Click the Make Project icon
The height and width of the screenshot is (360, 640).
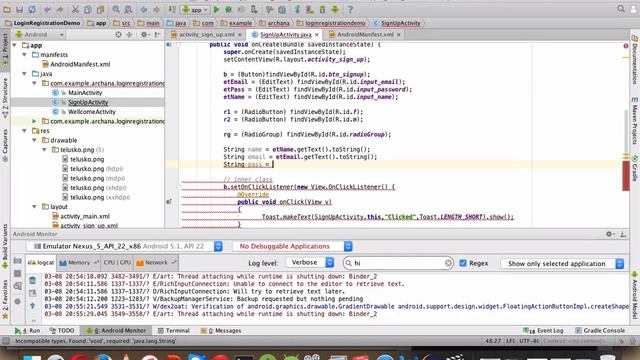[172, 9]
